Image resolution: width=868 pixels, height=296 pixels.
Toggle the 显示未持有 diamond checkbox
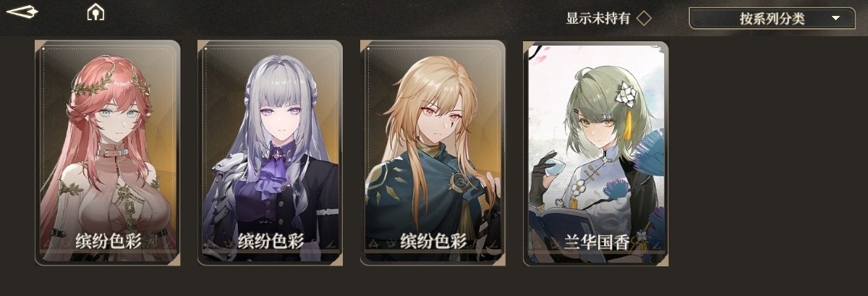pyautogui.click(x=643, y=18)
